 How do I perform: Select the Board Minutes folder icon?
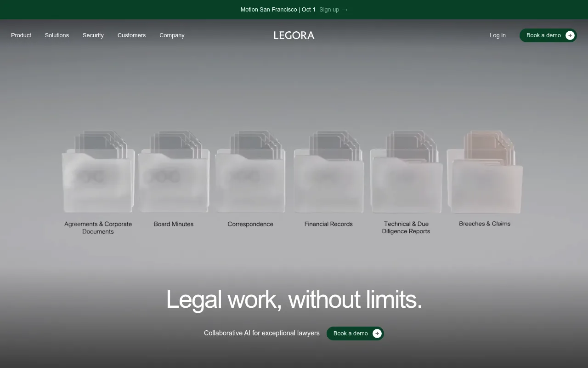point(174,172)
